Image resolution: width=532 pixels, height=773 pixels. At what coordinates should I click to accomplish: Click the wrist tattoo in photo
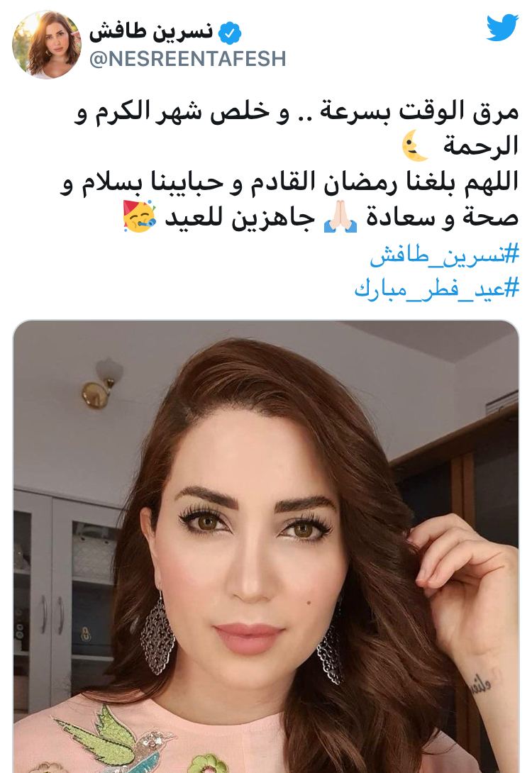(x=481, y=684)
